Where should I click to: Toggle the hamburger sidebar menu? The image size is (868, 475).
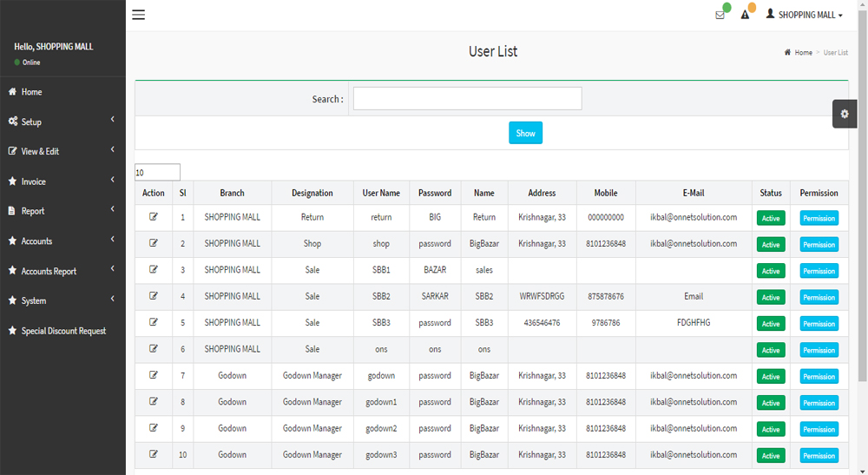(x=138, y=15)
